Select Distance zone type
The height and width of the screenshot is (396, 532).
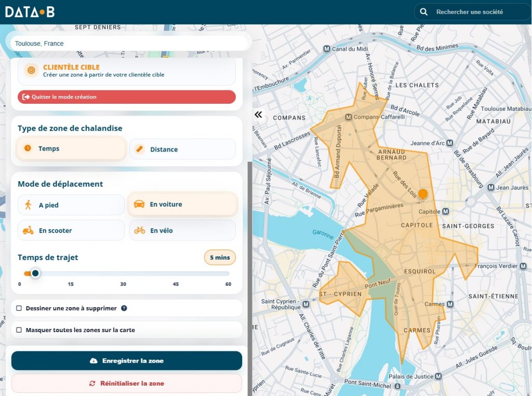tap(182, 149)
